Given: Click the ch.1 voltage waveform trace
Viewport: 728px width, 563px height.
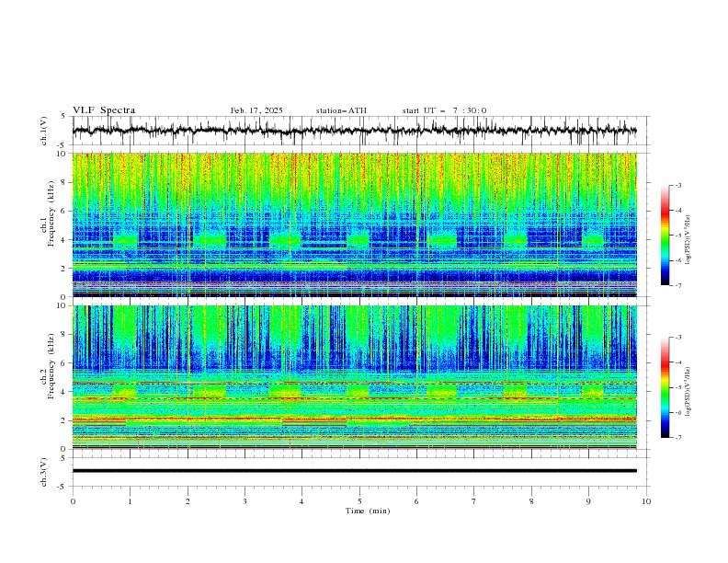Looking at the screenshot, I should 354,131.
